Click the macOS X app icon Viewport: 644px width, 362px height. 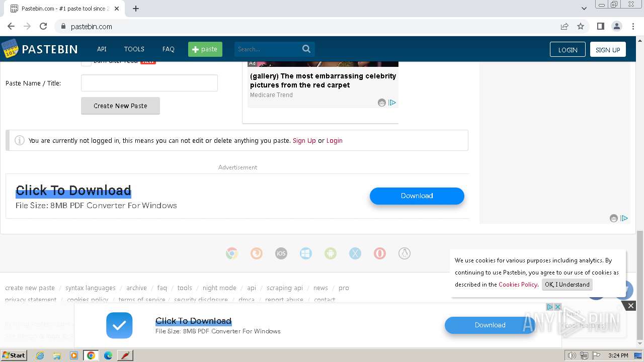click(x=355, y=253)
